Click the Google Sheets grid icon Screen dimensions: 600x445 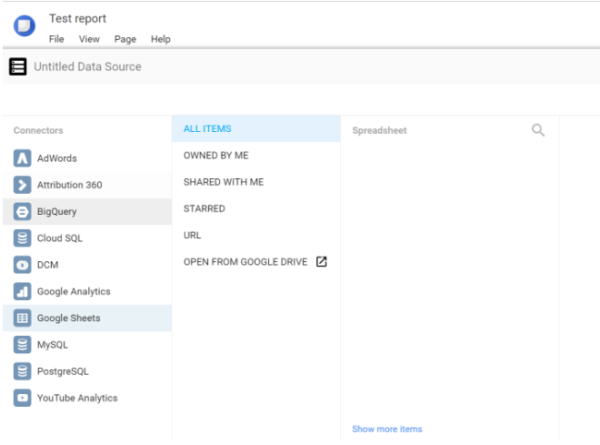coord(22,318)
